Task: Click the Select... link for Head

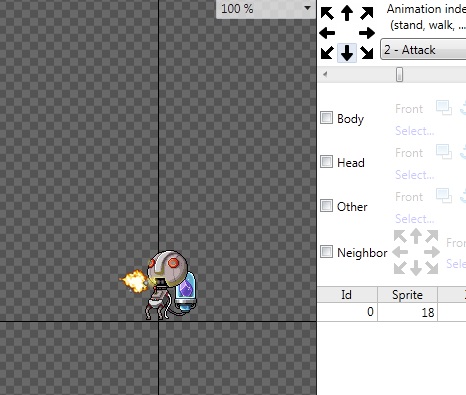Action: [415, 175]
